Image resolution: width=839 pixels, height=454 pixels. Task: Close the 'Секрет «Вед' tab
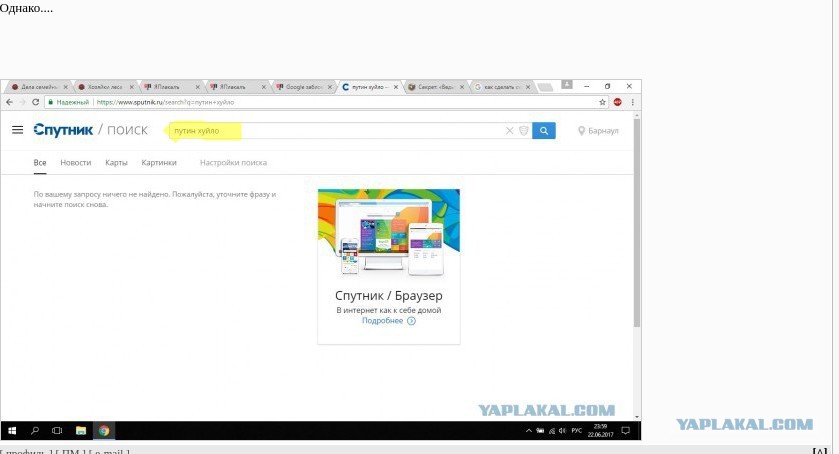(x=462, y=87)
